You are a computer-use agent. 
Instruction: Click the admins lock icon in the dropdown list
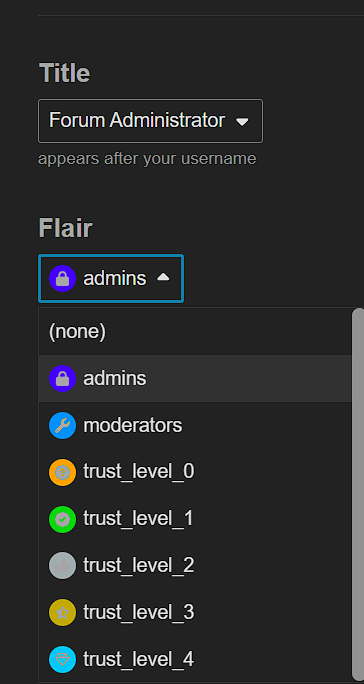[62, 379]
